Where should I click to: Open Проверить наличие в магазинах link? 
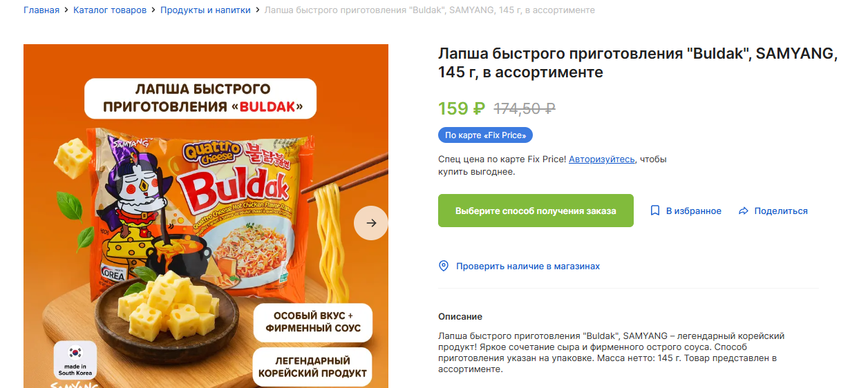[527, 266]
